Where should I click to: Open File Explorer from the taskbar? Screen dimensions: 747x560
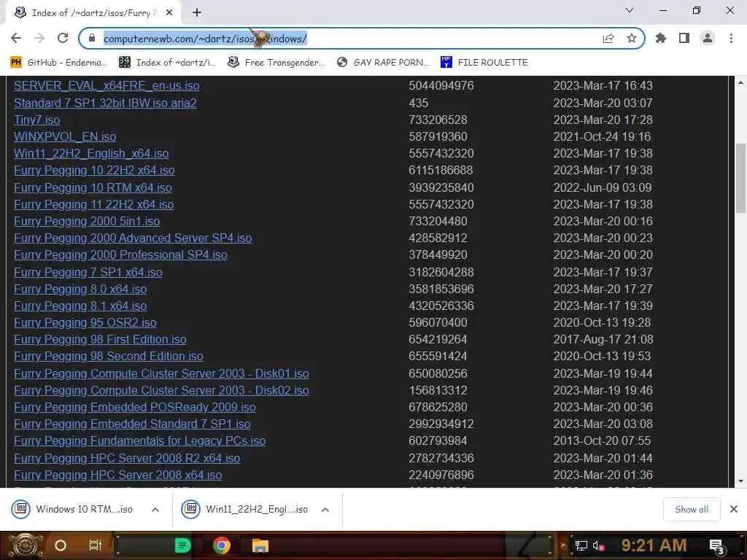[260, 545]
